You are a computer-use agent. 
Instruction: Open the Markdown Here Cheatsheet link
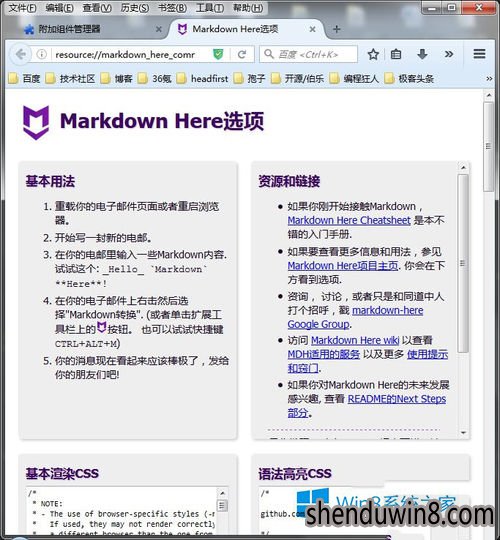(349, 220)
